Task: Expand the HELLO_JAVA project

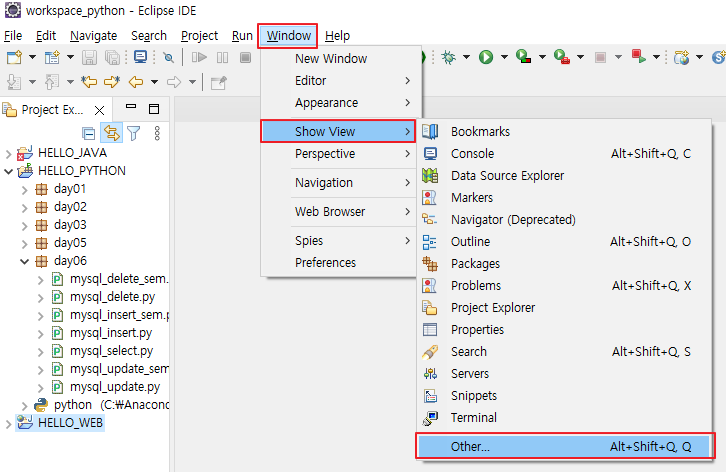Action: coord(8,153)
